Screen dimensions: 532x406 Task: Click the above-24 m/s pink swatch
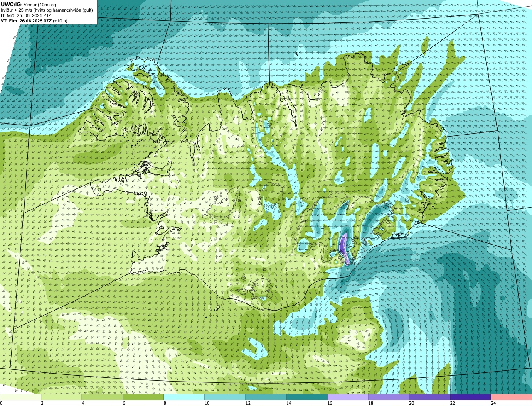pos(512,397)
